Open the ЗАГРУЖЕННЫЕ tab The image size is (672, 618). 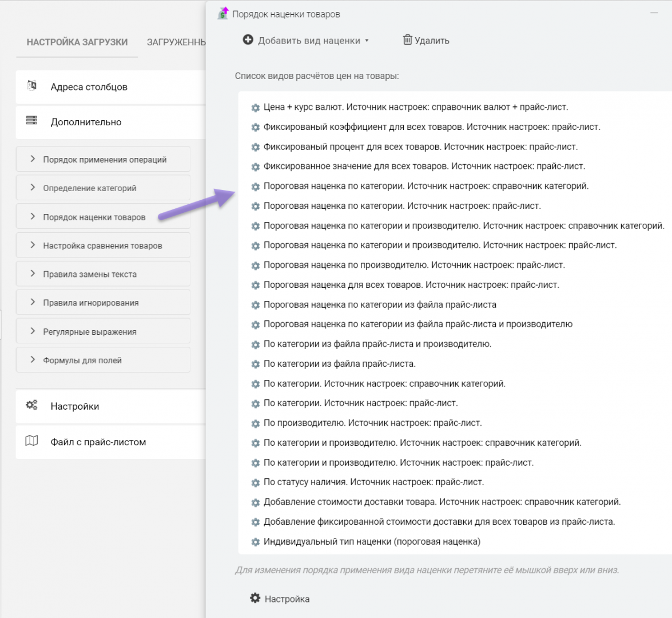[x=176, y=42]
